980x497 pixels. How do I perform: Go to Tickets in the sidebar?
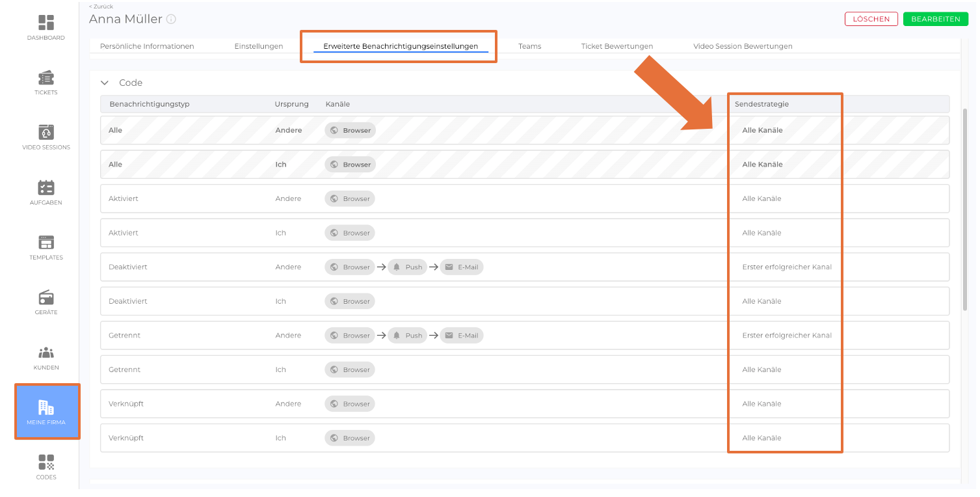[x=46, y=78]
